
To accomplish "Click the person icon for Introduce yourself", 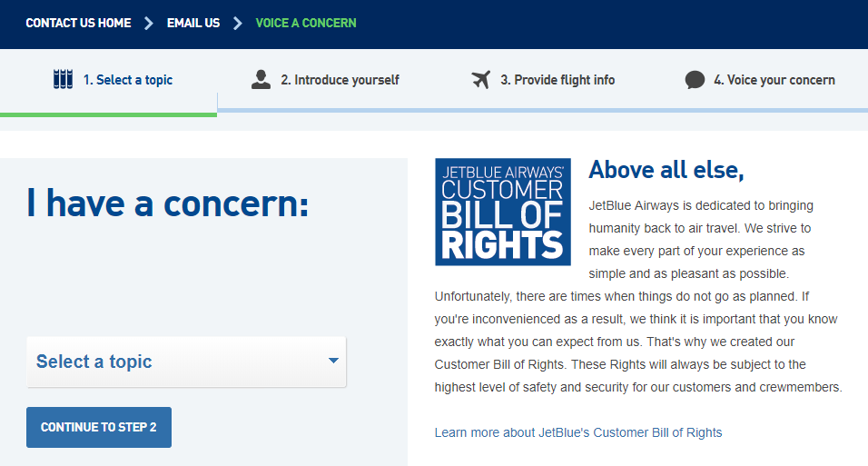I will [x=261, y=79].
